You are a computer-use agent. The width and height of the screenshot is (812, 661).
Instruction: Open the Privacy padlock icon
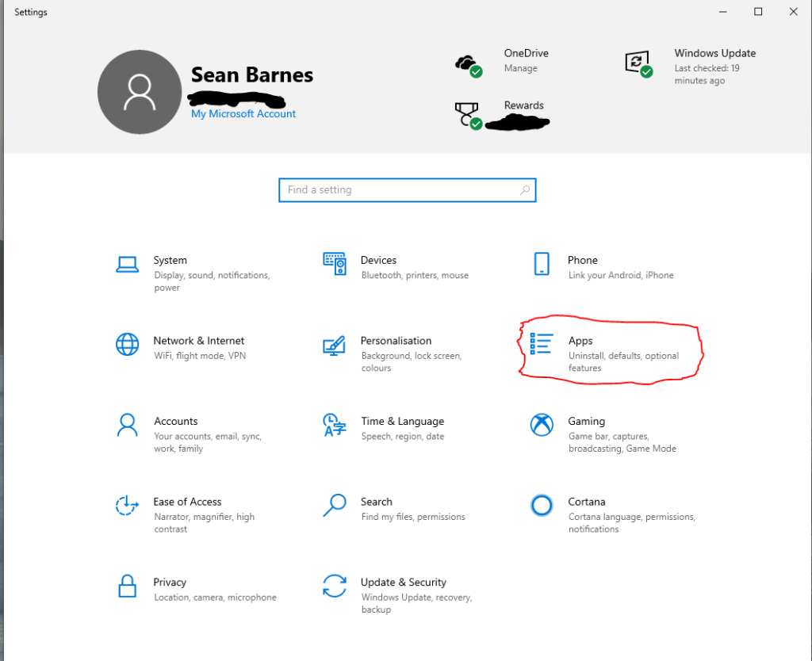pos(127,586)
